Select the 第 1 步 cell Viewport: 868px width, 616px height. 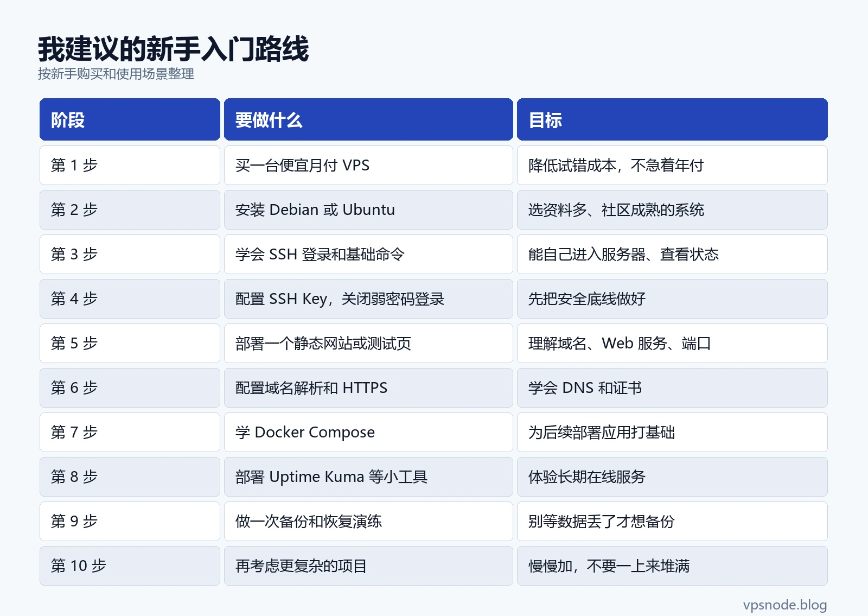(x=130, y=165)
